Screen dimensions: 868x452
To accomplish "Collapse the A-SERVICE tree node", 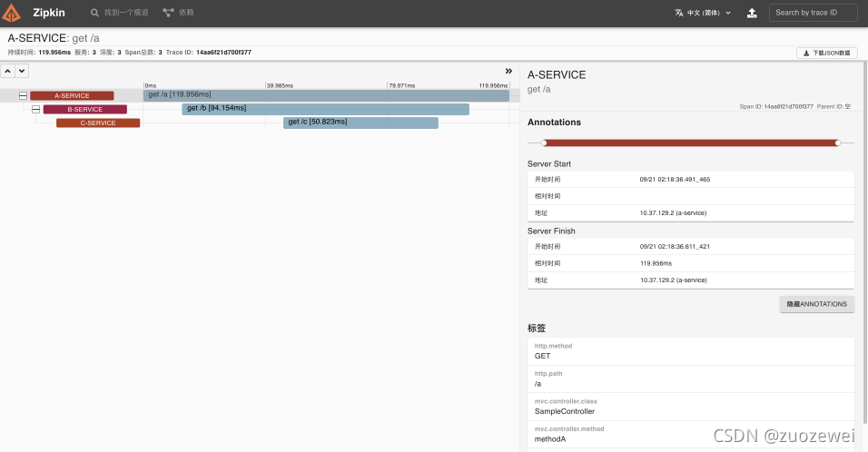I will pyautogui.click(x=23, y=95).
